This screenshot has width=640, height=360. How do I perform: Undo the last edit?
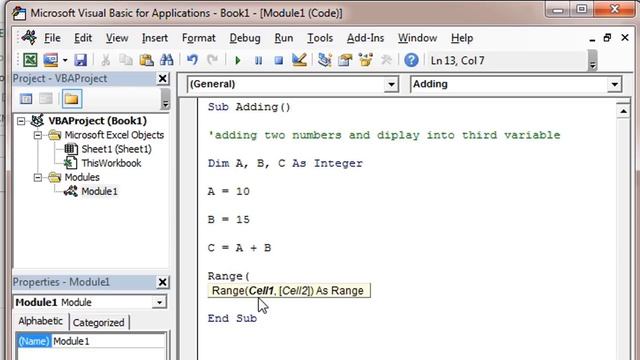[x=192, y=60]
